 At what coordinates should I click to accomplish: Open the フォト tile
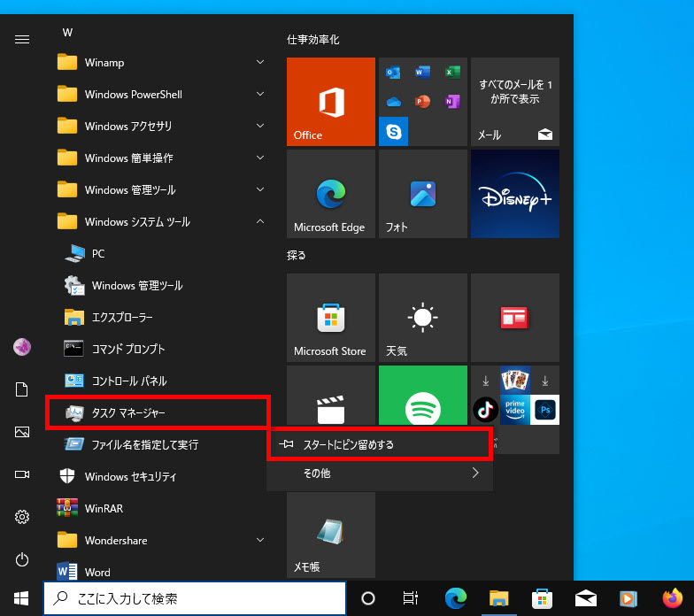(x=422, y=193)
